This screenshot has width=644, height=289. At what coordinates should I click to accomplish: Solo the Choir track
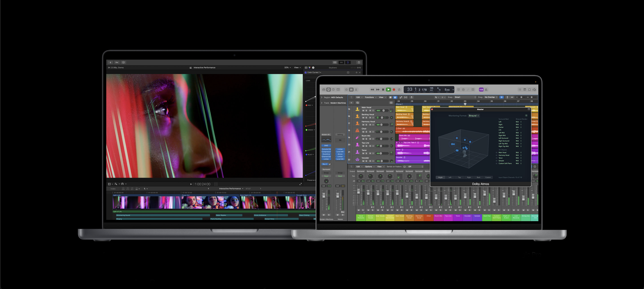pos(367,132)
